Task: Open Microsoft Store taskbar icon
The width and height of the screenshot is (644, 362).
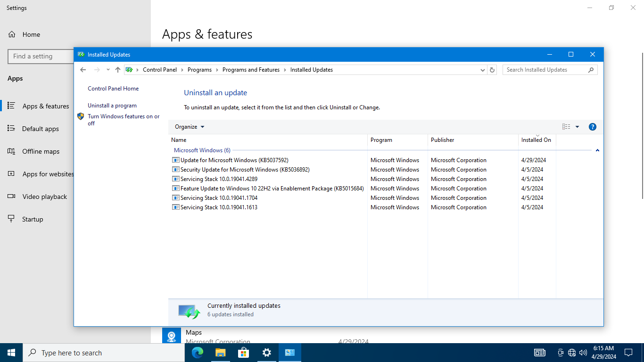Action: pos(243,353)
